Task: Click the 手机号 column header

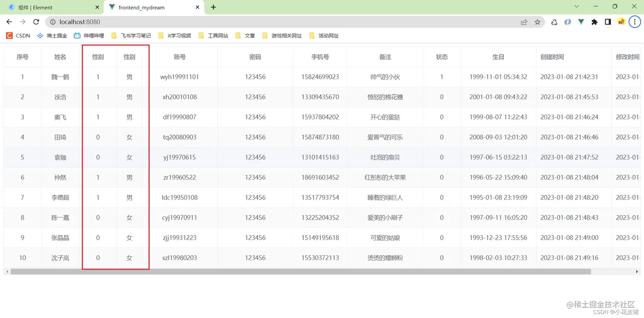Action: coord(320,57)
